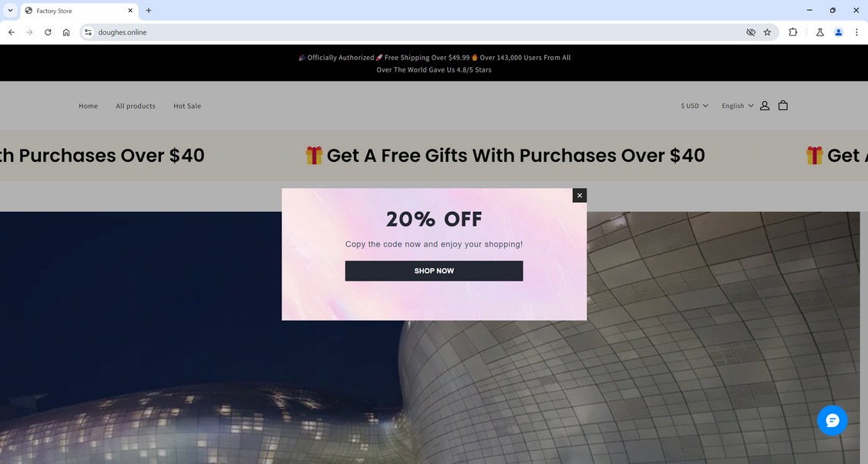Open the tab search chevron

coord(10,11)
